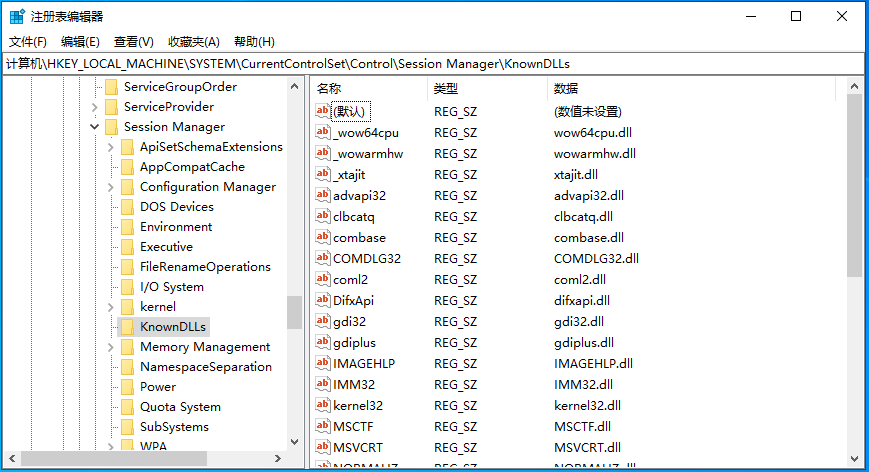Open the 文件(F) menu
869x472 pixels.
click(x=28, y=42)
